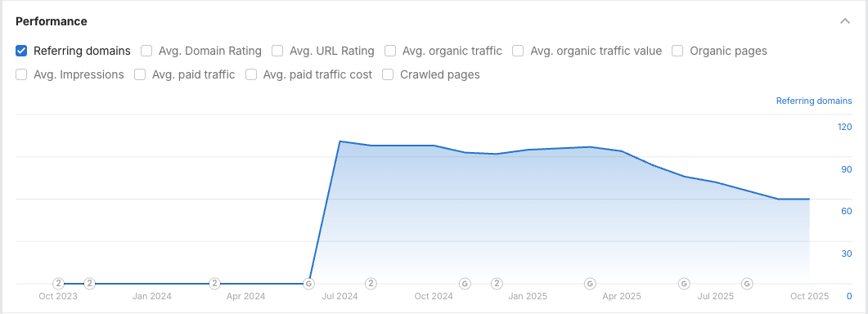
Task: Tick the Crawled pages checkbox
Action: click(388, 74)
